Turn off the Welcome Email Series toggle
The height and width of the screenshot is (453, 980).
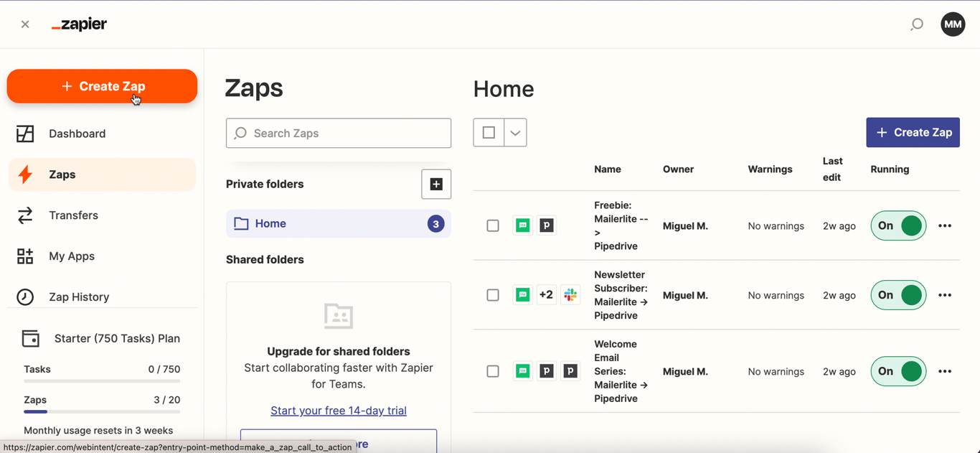(x=898, y=371)
